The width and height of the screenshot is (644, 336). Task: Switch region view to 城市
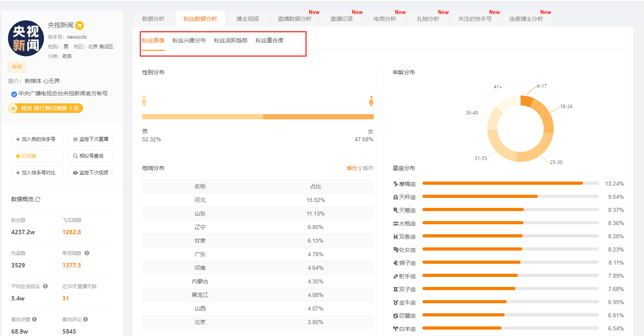(368, 168)
